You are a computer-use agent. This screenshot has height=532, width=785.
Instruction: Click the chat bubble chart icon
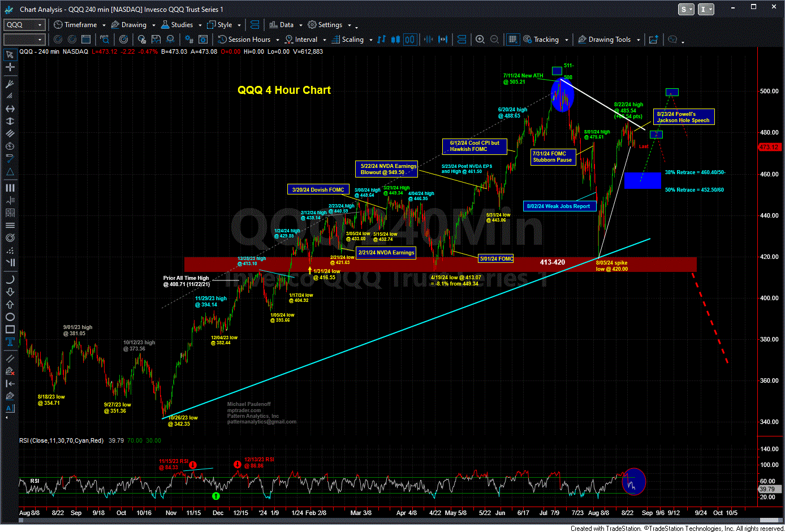pyautogui.click(x=673, y=40)
